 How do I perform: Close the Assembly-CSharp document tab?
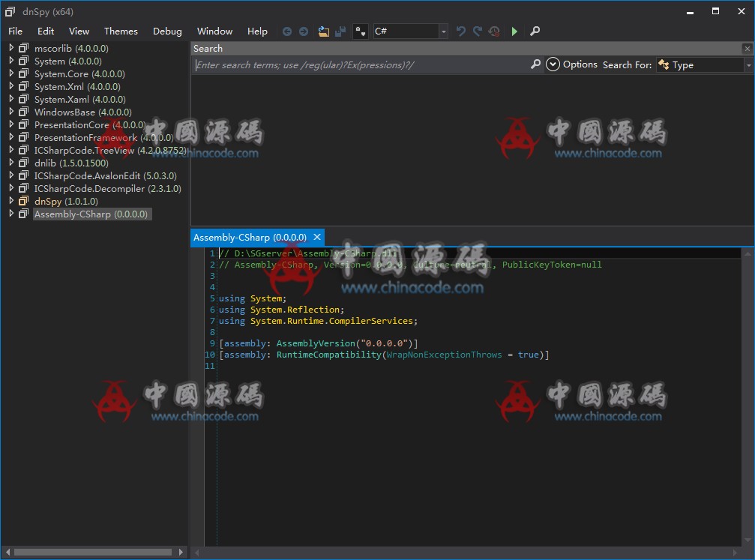pyautogui.click(x=317, y=237)
